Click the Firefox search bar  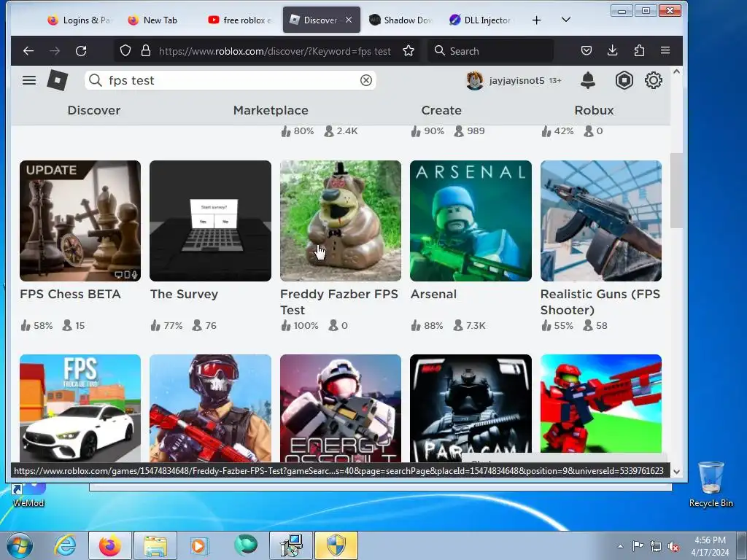click(491, 51)
